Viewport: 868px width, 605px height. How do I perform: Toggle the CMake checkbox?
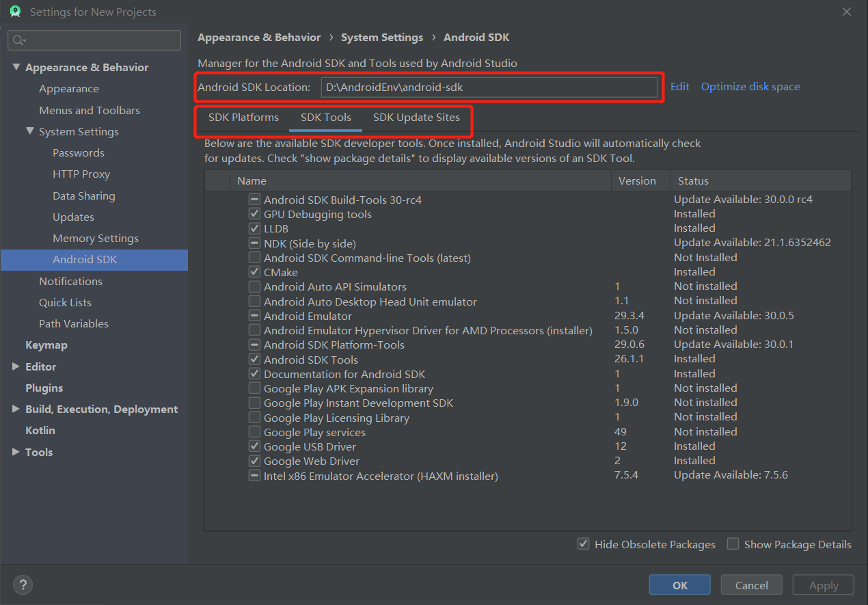pos(254,272)
